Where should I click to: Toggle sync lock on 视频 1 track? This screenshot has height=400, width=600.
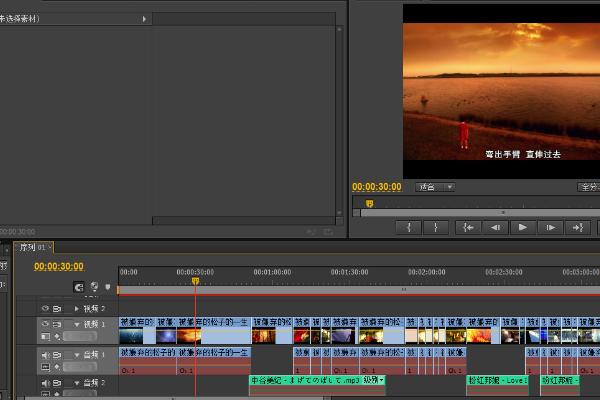pos(57,324)
